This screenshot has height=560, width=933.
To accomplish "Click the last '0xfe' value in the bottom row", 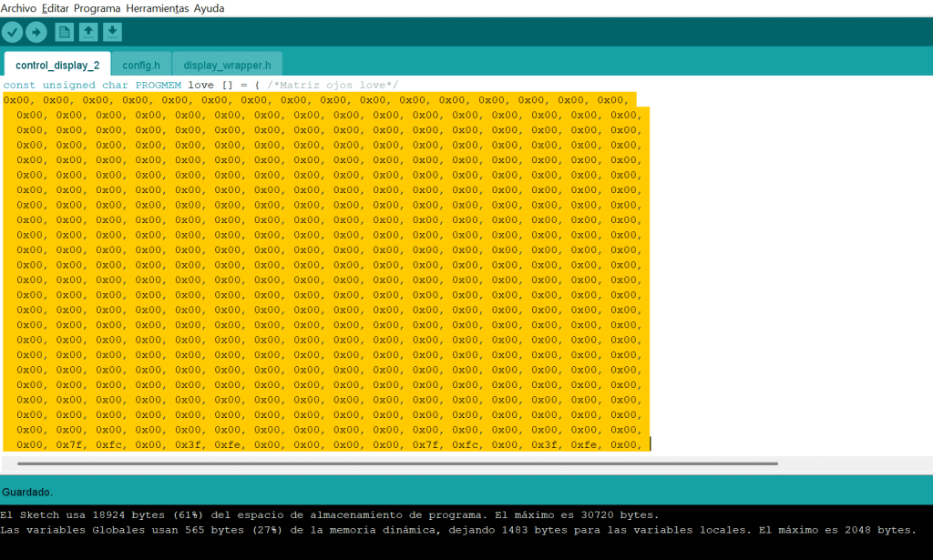I will pos(584,444).
